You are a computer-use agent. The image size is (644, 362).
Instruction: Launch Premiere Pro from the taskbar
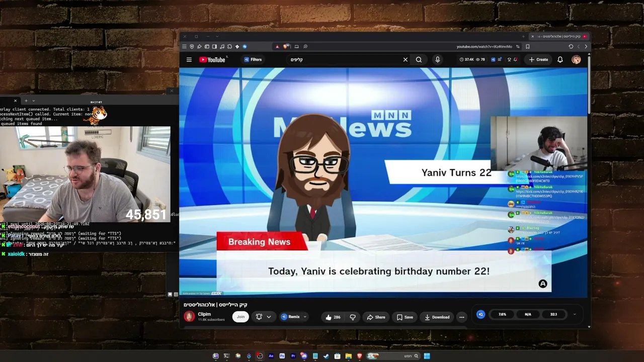pyautogui.click(x=293, y=356)
